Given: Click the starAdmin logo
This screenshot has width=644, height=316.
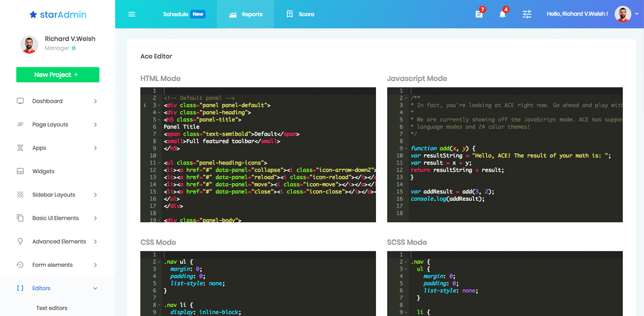Looking at the screenshot, I should (x=58, y=14).
